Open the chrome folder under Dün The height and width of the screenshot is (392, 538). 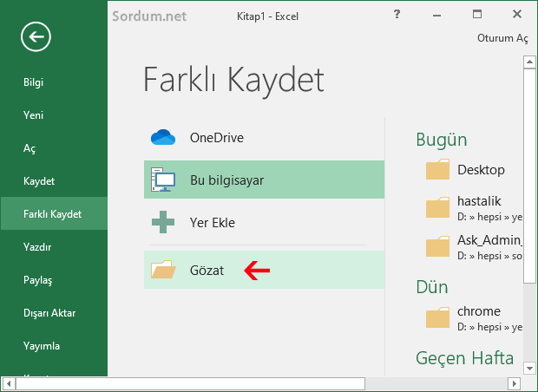473,318
